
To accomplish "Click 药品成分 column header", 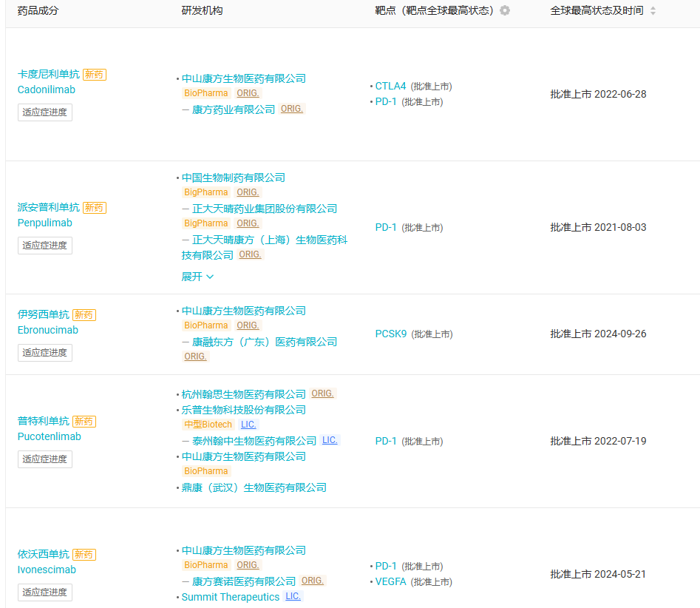I will point(38,10).
